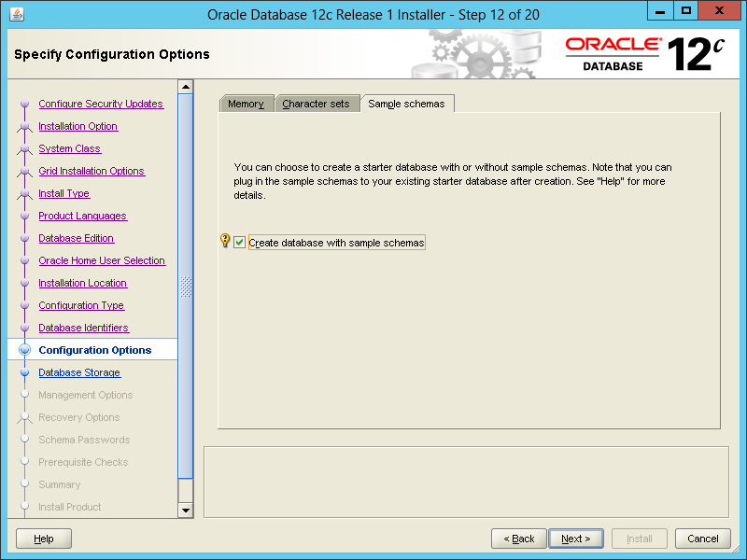Viewport: 747px width, 560px height.
Task: Click the Specify Configuration Options heading
Action: [112, 54]
